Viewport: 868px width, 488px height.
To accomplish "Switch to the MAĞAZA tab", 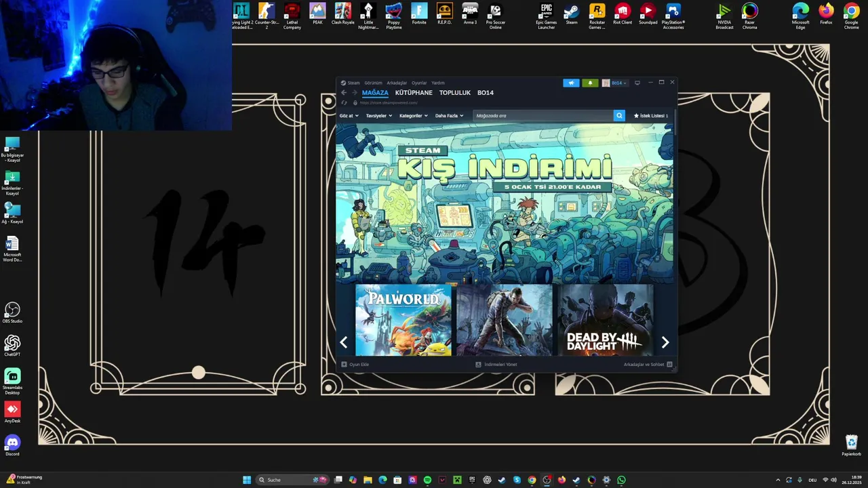I will point(375,93).
